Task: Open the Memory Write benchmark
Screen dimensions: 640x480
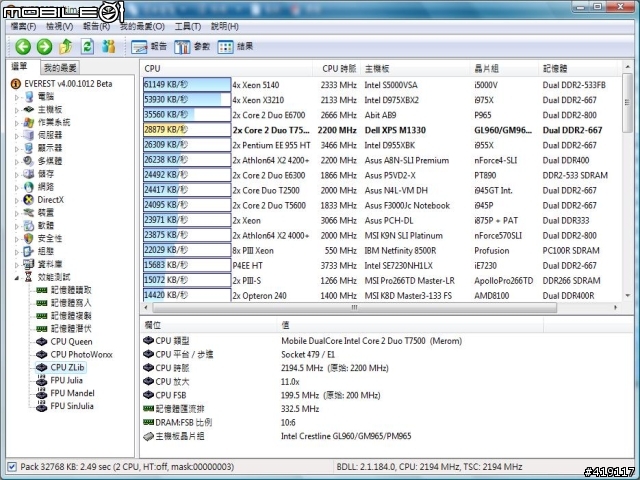Action: click(x=64, y=303)
